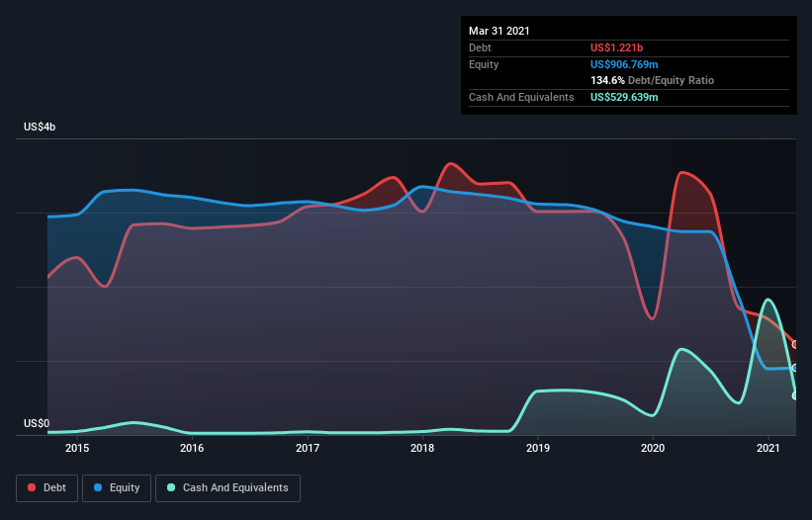Click the Mar 31 2021 tooltip date
The height and width of the screenshot is (520, 812).
[499, 31]
